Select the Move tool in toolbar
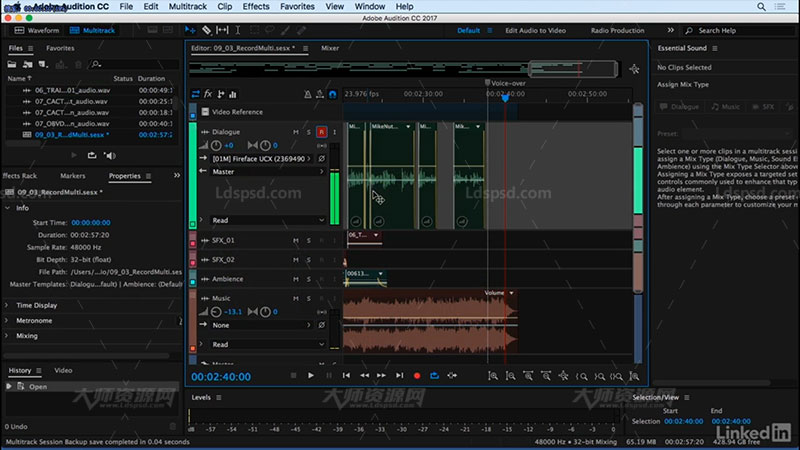 (x=190, y=31)
